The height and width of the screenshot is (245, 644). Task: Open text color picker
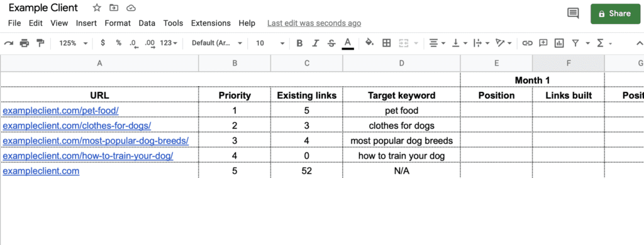pyautogui.click(x=348, y=43)
